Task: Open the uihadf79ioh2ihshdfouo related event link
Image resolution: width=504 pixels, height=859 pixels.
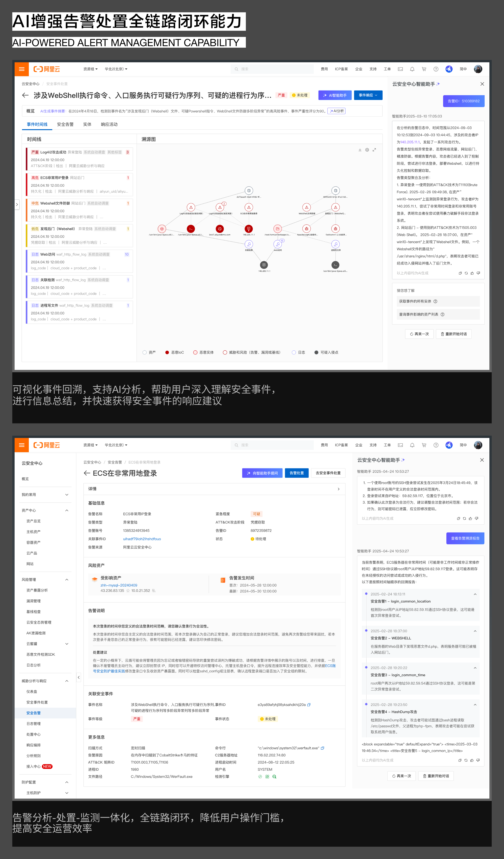Action: click(142, 539)
